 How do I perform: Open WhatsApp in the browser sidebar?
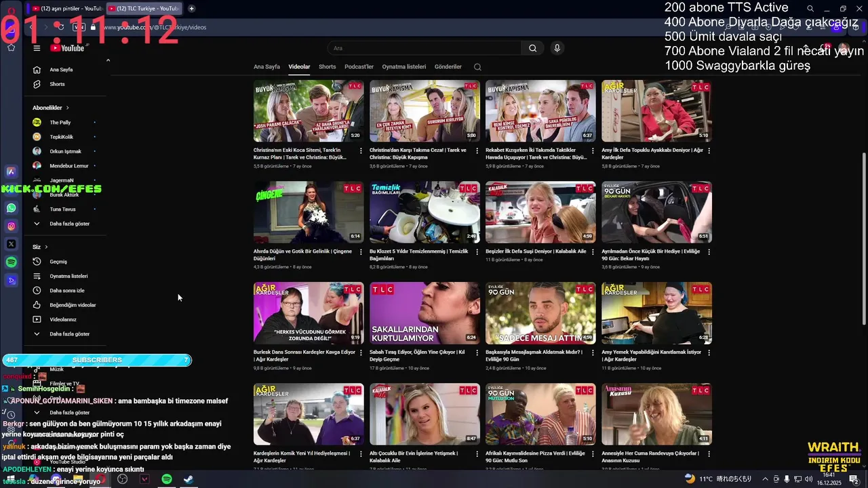point(11,208)
